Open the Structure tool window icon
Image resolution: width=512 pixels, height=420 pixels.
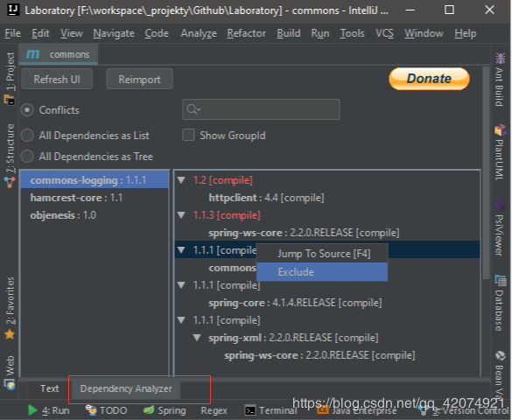[x=10, y=182]
